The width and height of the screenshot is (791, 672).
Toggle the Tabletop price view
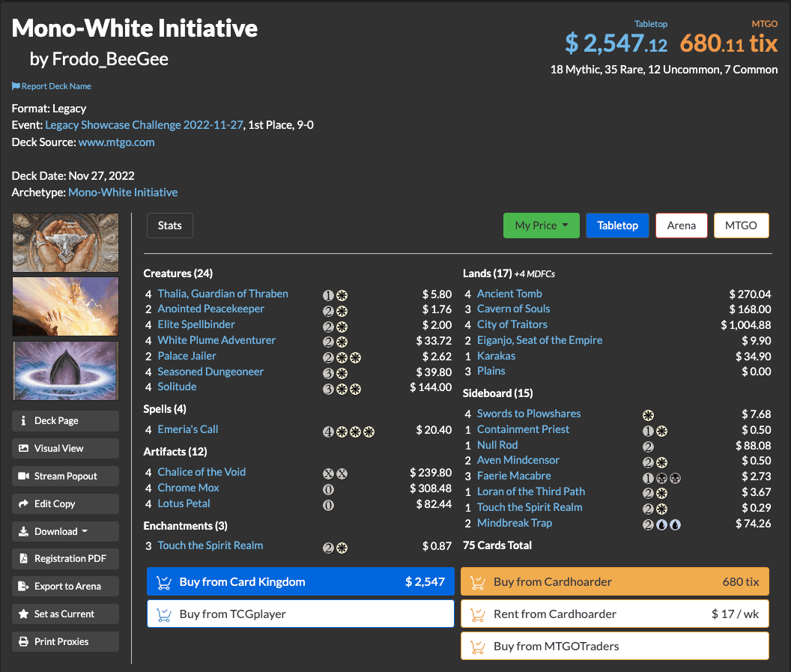617,225
